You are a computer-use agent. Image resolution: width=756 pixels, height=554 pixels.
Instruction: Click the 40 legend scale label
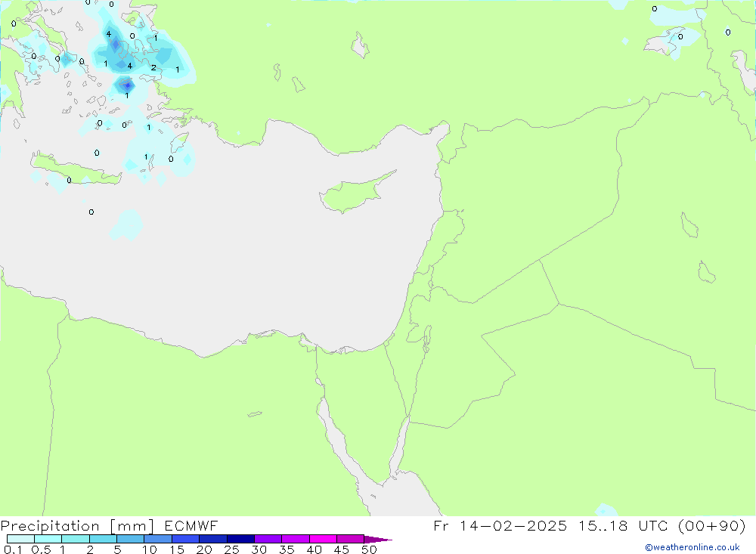pos(314,549)
